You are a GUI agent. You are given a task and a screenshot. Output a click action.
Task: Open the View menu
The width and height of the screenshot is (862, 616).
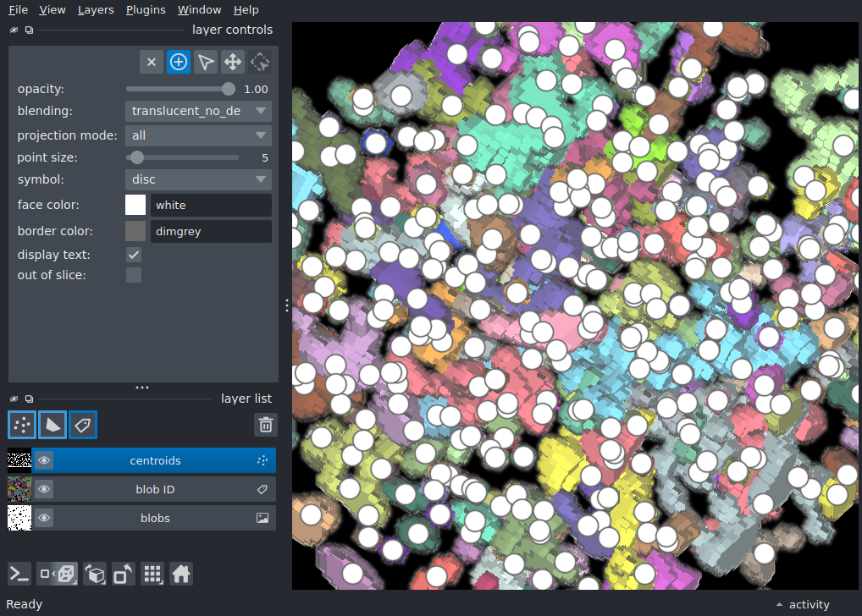point(52,10)
